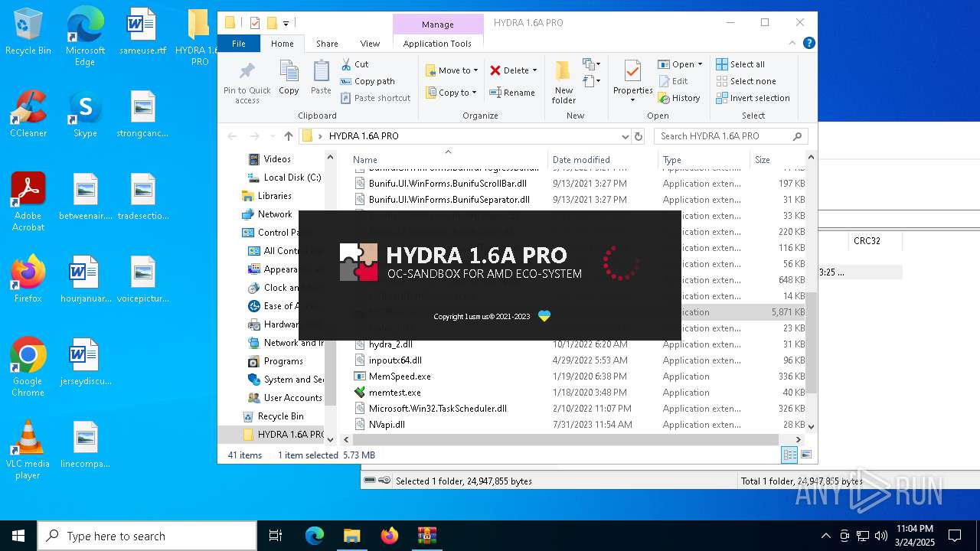Click Select all in ribbon
980x551 pixels.
click(740, 64)
